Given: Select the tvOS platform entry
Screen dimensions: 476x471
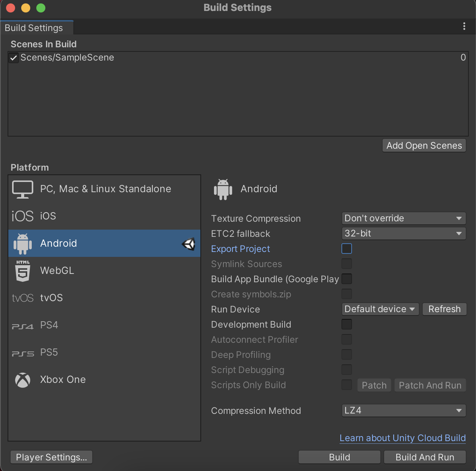Looking at the screenshot, I should [104, 298].
